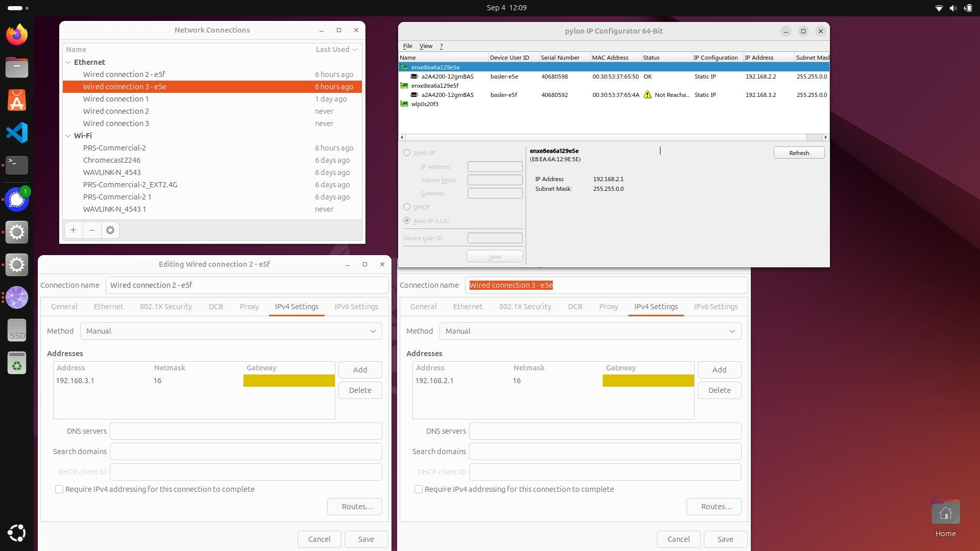Open the View menu in pylon
Viewport: 980px width, 551px height.
[x=426, y=46]
